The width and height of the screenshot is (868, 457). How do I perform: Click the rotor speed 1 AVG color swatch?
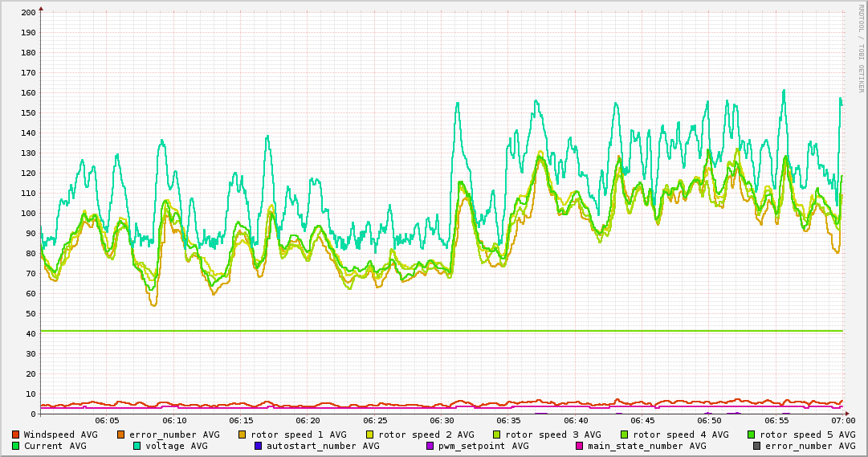[x=242, y=435]
